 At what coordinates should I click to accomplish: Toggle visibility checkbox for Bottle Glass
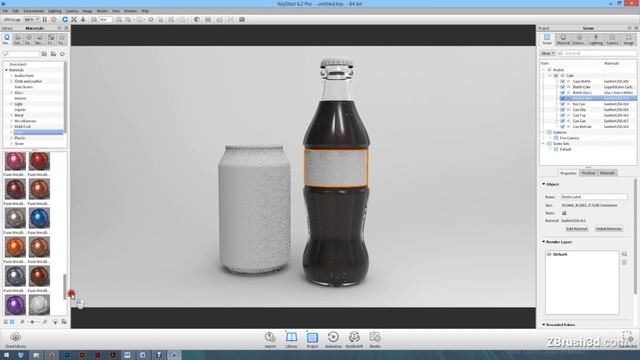click(562, 93)
